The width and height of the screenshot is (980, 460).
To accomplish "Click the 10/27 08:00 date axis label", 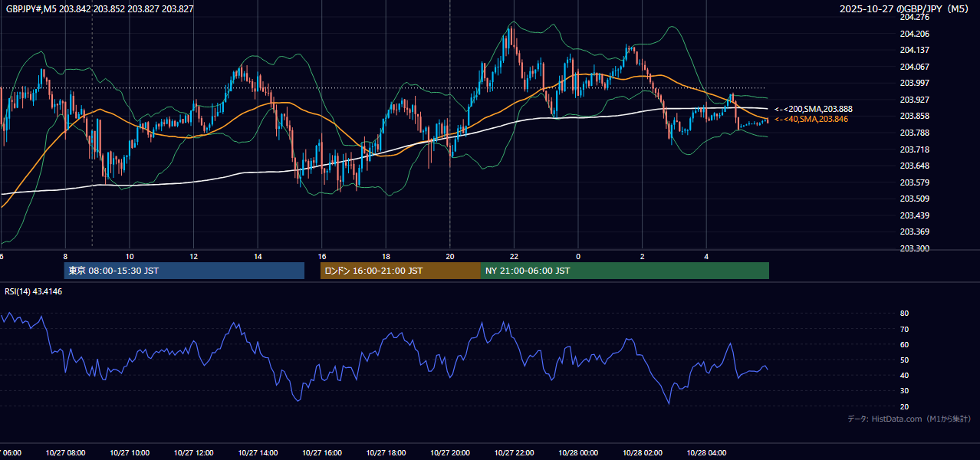I will pyautogui.click(x=65, y=453).
